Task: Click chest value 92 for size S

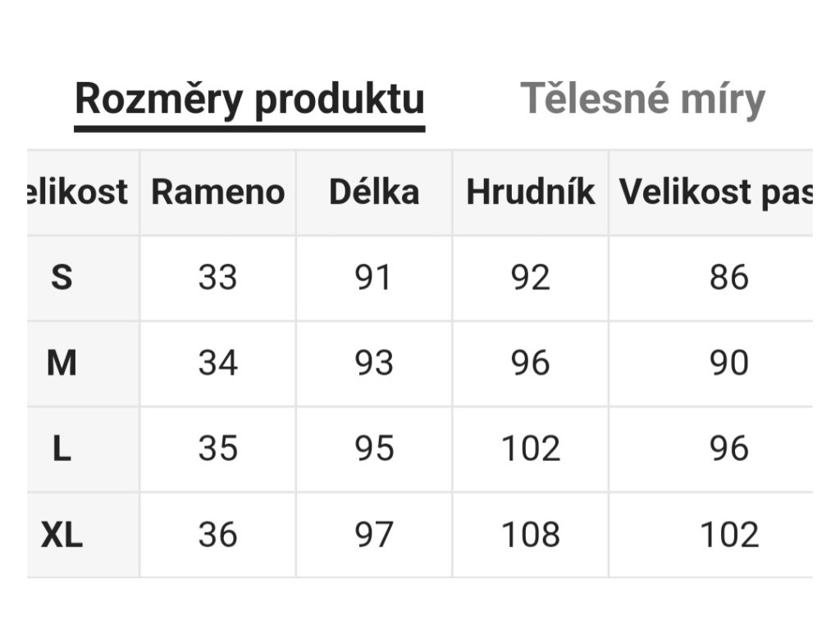Action: pyautogui.click(x=531, y=278)
